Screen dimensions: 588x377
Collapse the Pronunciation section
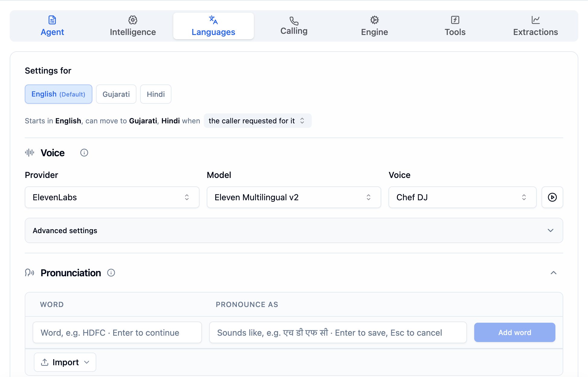tap(554, 273)
